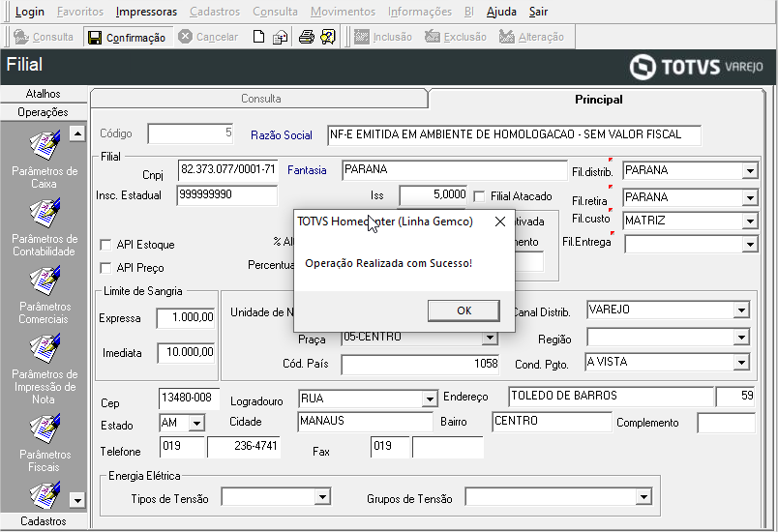Viewport: 778px width, 532px height.
Task: Click the printer toolbar icon
Action: [x=306, y=37]
